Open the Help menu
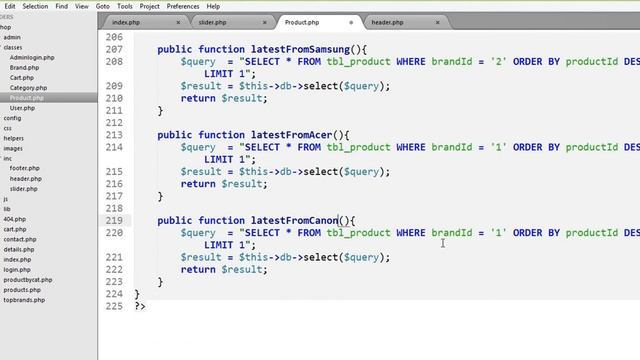Viewport: 640px width, 360px height. (x=213, y=6)
